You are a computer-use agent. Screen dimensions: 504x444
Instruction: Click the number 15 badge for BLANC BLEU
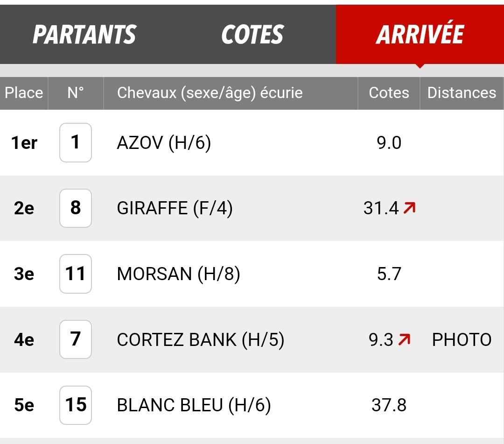point(76,405)
